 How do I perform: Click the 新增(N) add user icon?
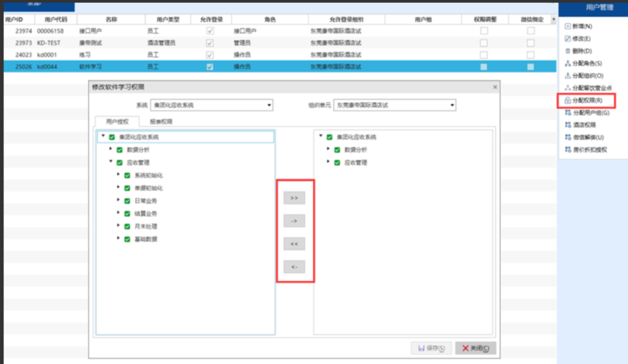pyautogui.click(x=568, y=27)
